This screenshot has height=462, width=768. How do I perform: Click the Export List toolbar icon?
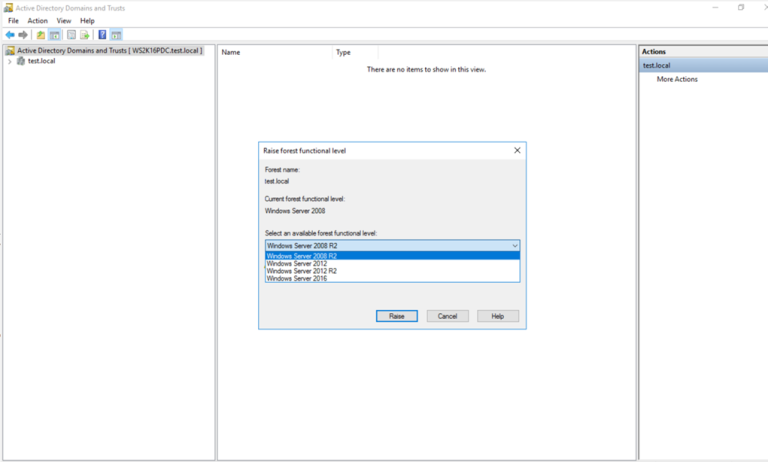coord(85,35)
